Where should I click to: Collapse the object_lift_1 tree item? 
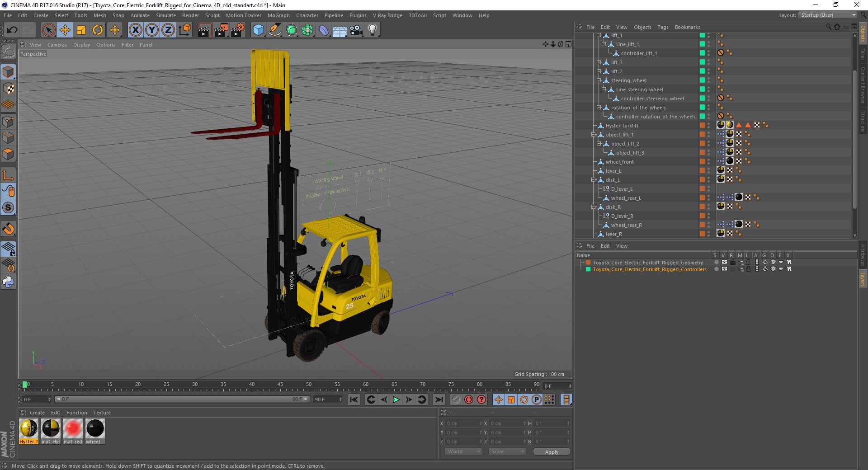(593, 135)
